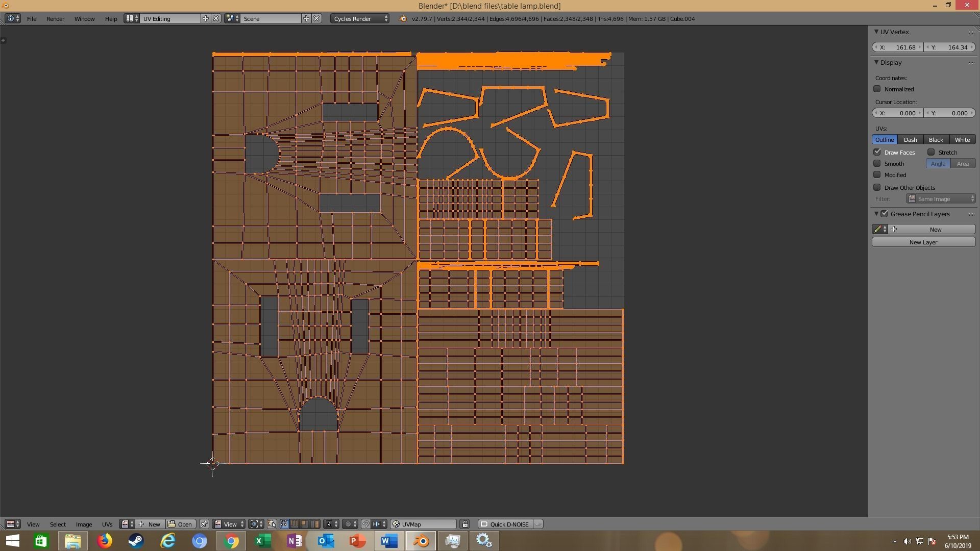Open the UV Editing screen layout dropdown
Viewport: 980px width, 551px height.
pos(131,19)
